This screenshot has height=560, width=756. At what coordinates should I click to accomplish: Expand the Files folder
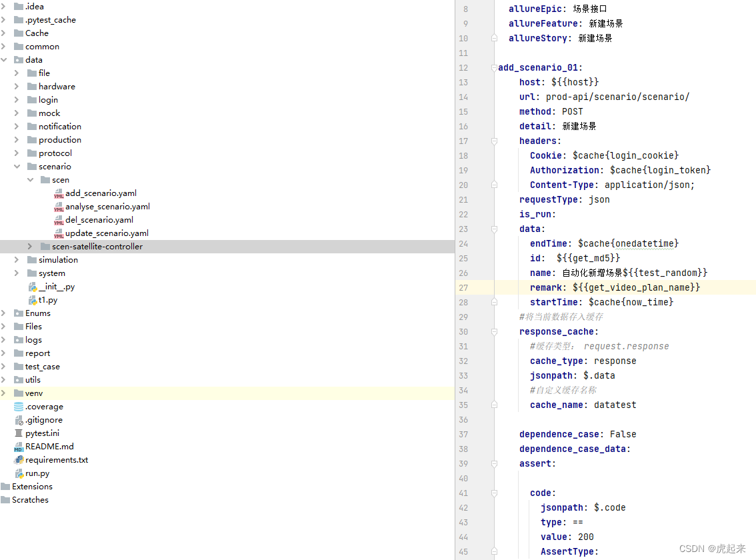click(3, 327)
